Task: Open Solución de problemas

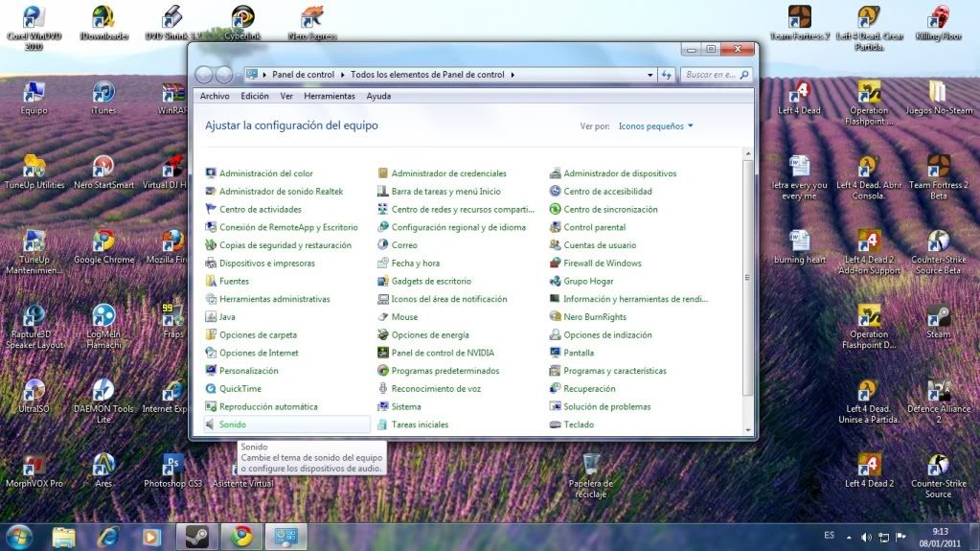Action: pos(607,406)
